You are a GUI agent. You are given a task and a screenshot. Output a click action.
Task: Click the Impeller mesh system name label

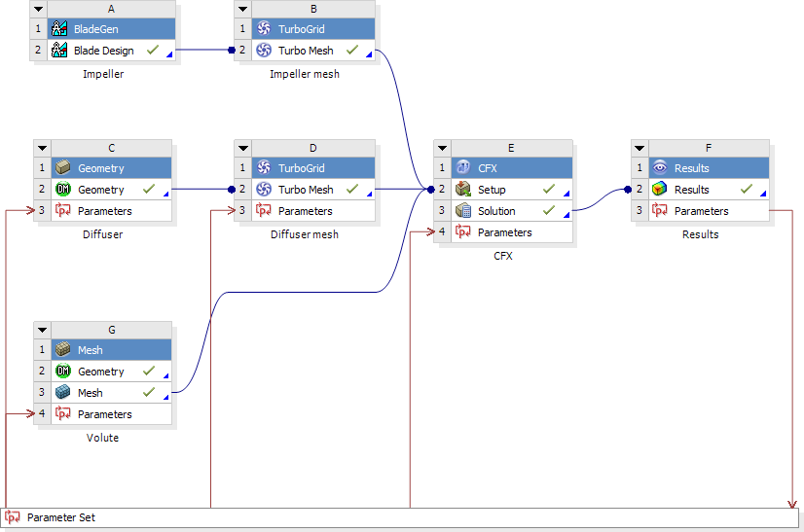pyautogui.click(x=305, y=74)
